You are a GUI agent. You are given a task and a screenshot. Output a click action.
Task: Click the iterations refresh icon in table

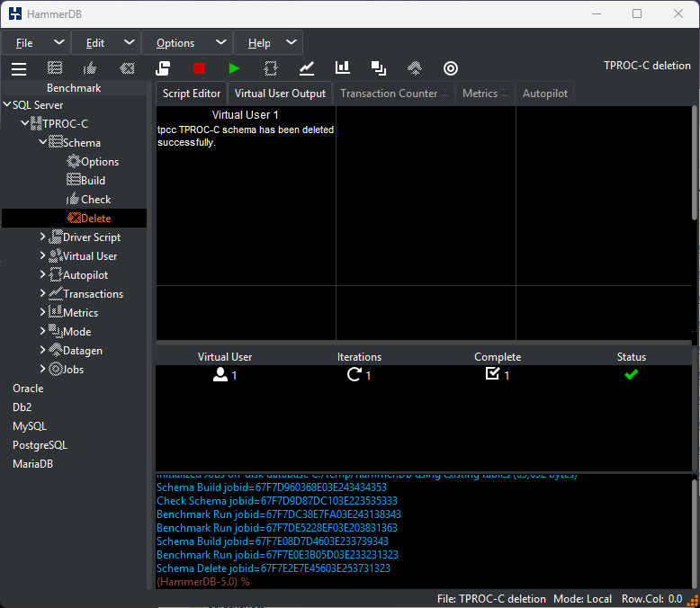[354, 374]
